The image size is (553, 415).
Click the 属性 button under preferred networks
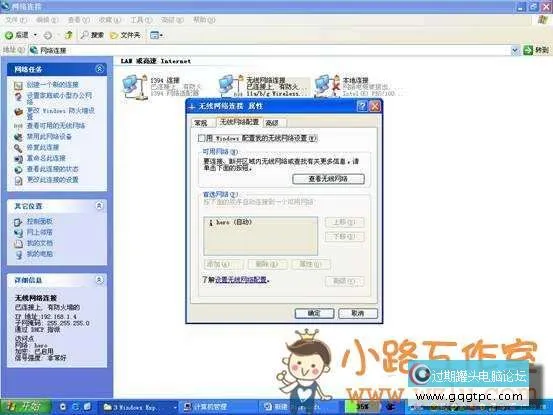311,264
